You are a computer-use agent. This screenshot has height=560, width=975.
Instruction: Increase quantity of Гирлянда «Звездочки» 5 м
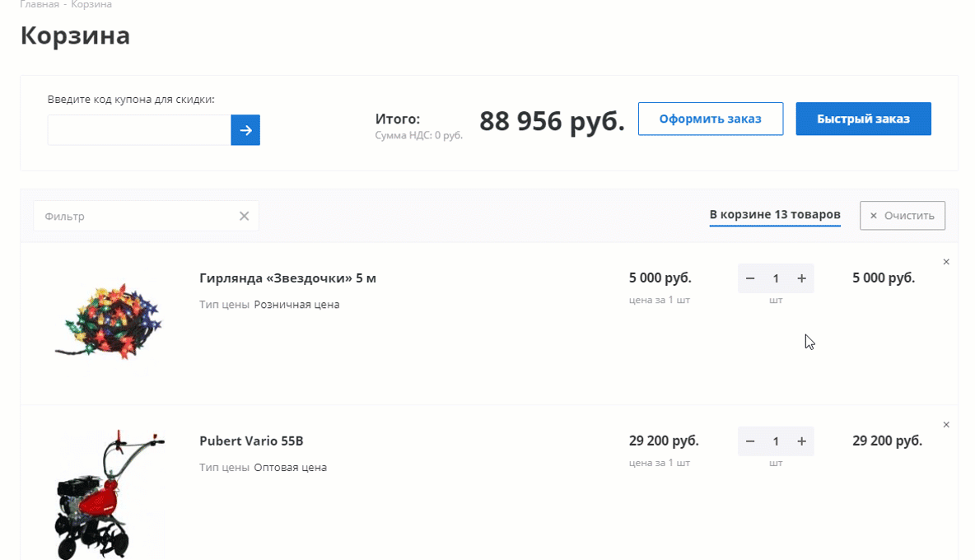801,279
